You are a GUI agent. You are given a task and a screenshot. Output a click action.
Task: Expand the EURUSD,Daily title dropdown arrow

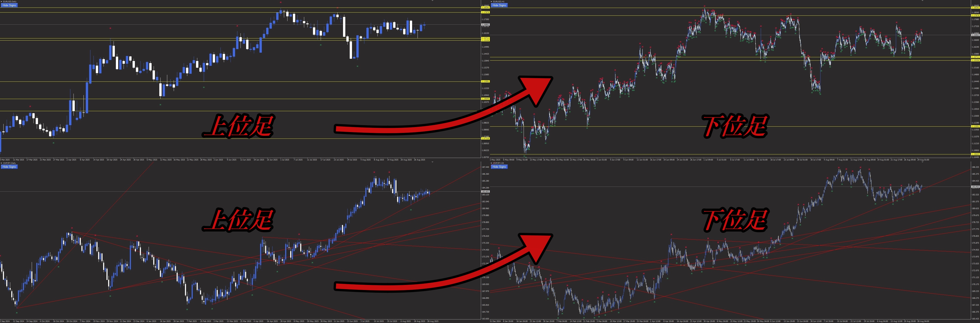1,1
